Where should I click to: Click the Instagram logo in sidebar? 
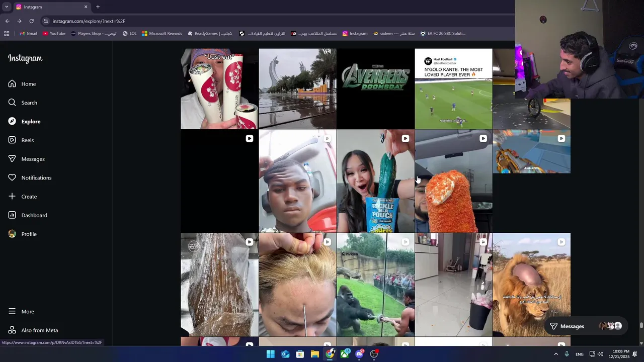(25, 58)
